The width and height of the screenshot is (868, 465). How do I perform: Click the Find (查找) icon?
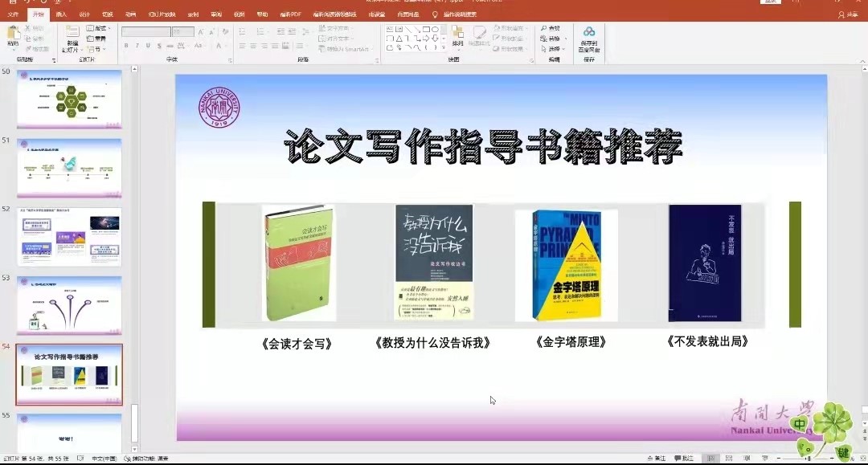[x=551, y=28]
